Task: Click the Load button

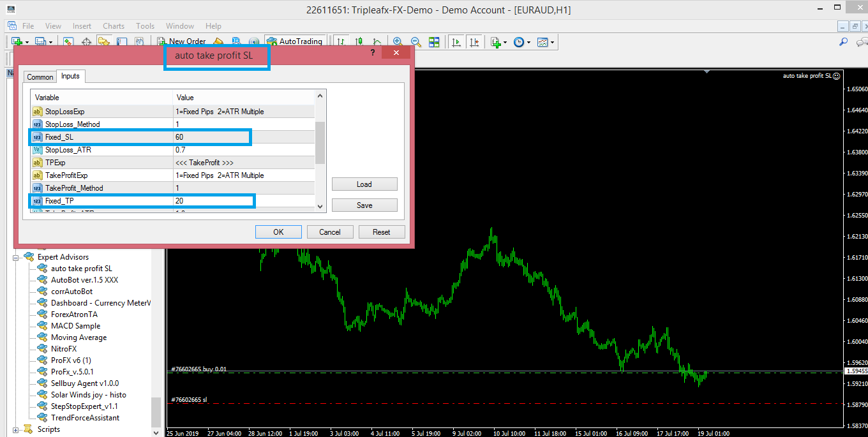Action: [364, 184]
